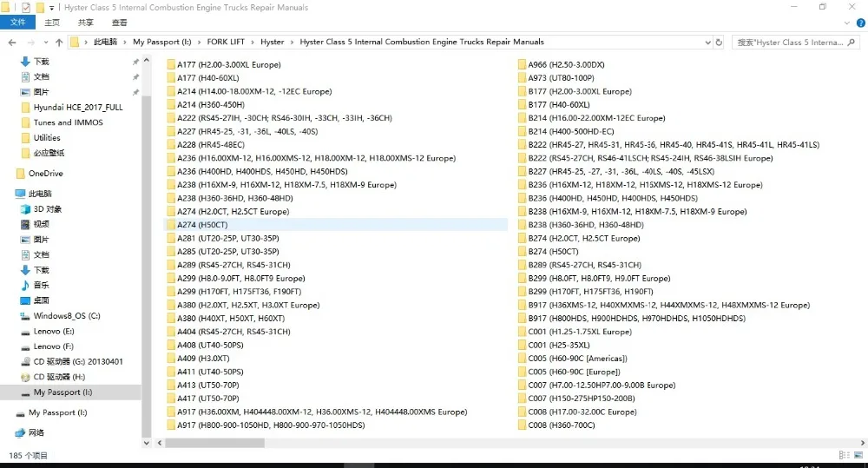This screenshot has width=868, height=468.
Task: Select 3D 对象 in navigation pane
Action: click(48, 209)
